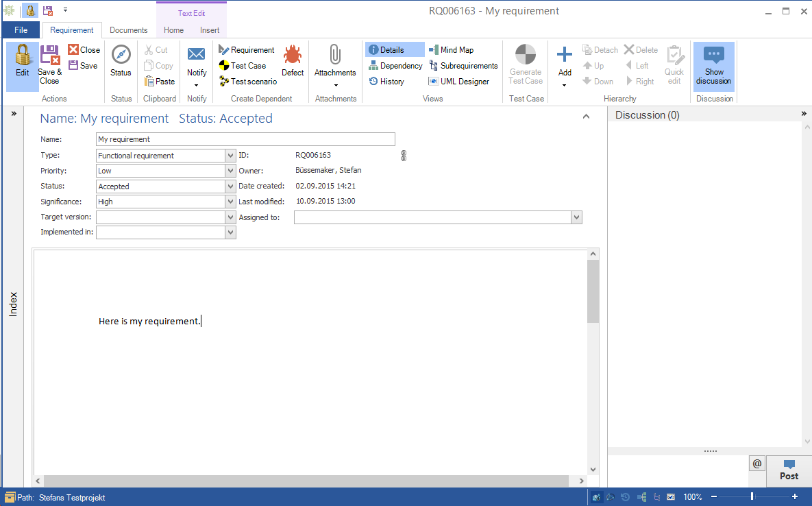The image size is (812, 506).
Task: Toggle the Show discussion panel button
Action: coord(713,66)
